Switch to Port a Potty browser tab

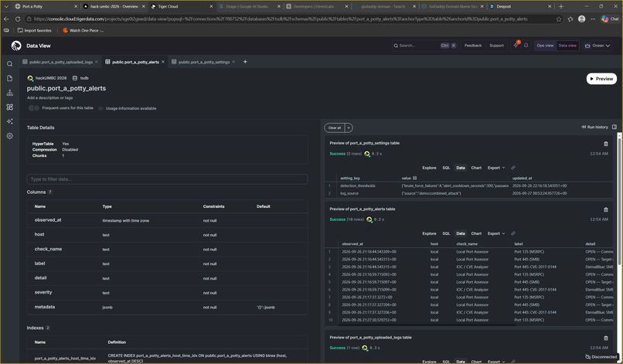tap(44, 6)
